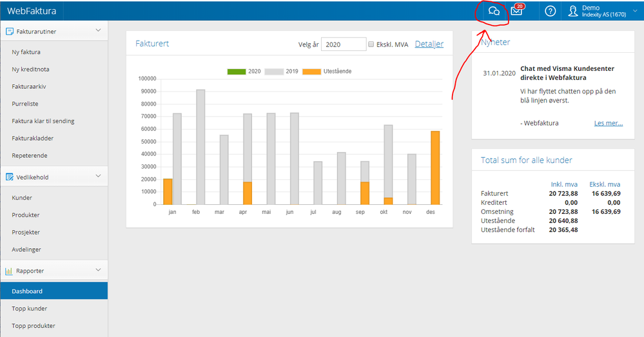644x337 pixels.
Task: Open Topp produkter report
Action: point(34,326)
